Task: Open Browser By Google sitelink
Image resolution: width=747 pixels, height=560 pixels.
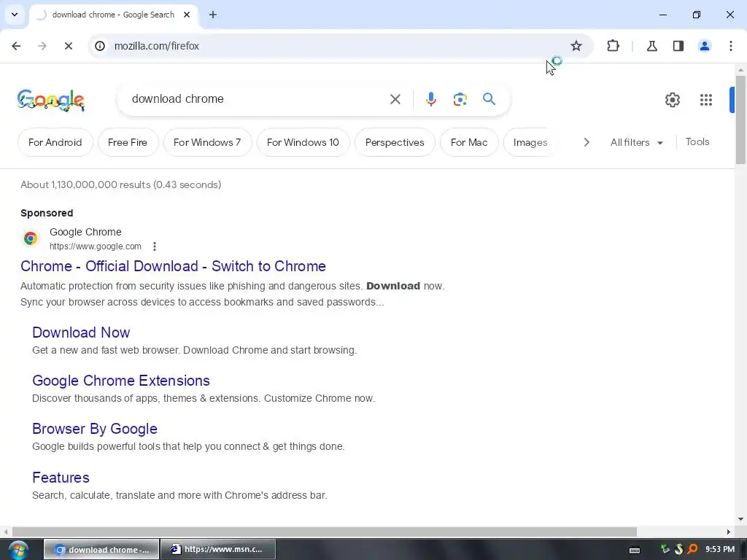Action: (x=95, y=429)
